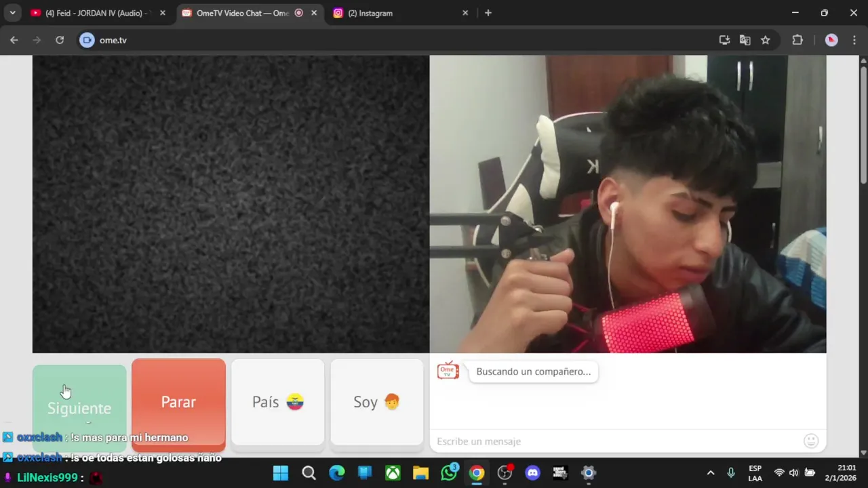Screen dimensions: 868x488
Task: Launch Microsoft Edge from taskbar
Action: click(x=337, y=473)
